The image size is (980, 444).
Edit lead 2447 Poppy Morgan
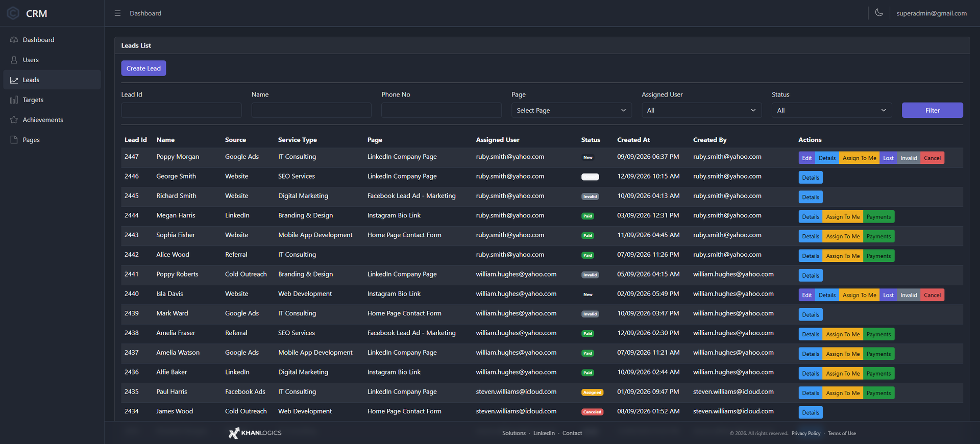[807, 158]
